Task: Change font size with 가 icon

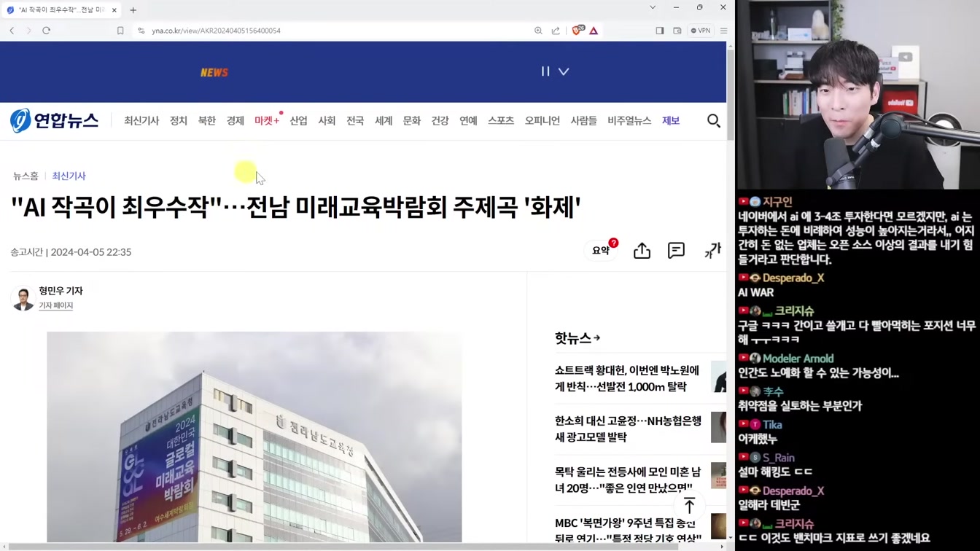Action: [712, 250]
